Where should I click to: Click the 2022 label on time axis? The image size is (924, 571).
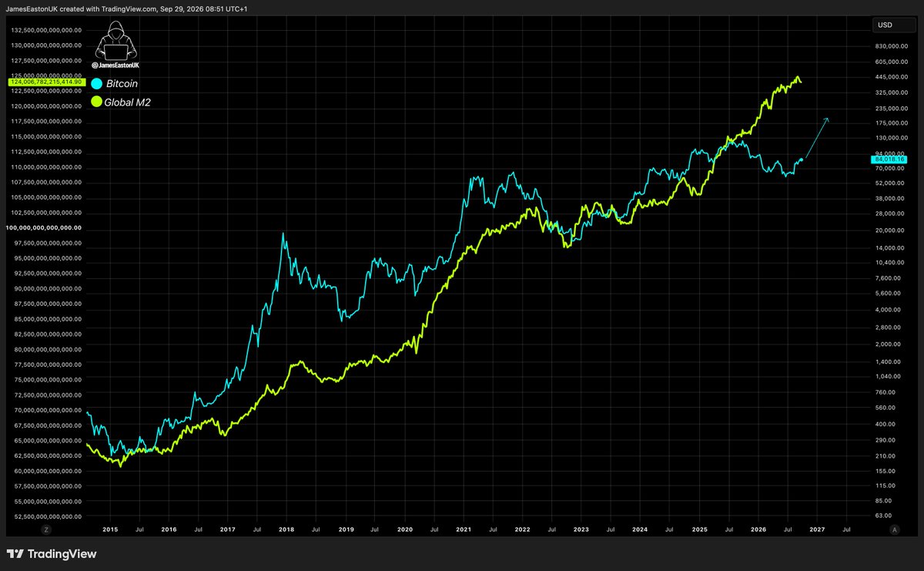click(x=523, y=529)
